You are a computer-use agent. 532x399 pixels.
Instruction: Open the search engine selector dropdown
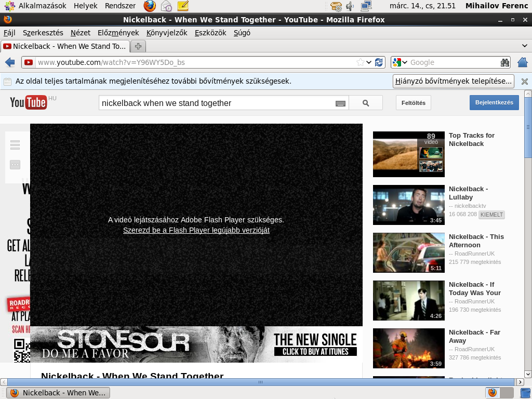click(400, 62)
